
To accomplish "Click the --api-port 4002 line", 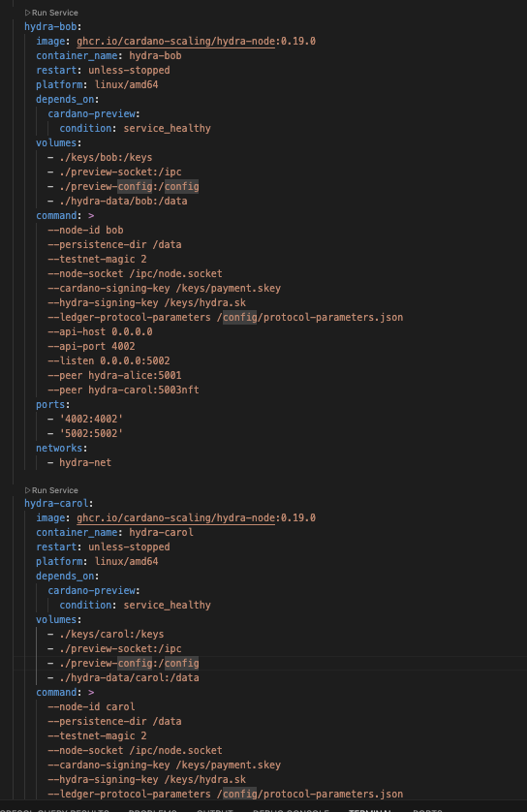I will pyautogui.click(x=92, y=347).
